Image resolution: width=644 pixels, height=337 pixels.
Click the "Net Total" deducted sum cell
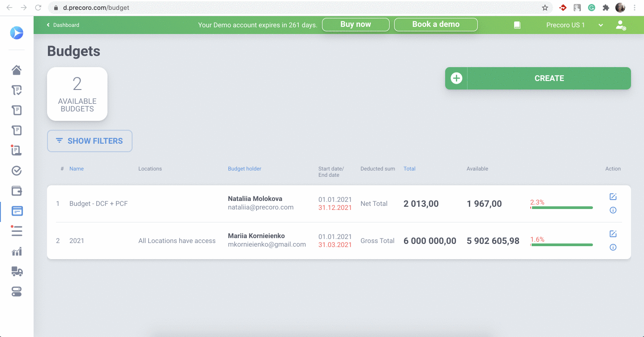[x=374, y=204]
